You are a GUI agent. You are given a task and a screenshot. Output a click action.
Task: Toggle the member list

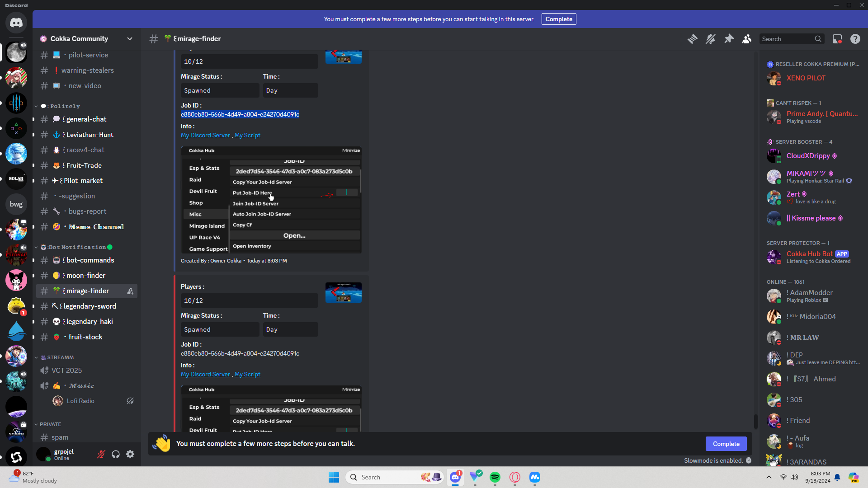(747, 39)
